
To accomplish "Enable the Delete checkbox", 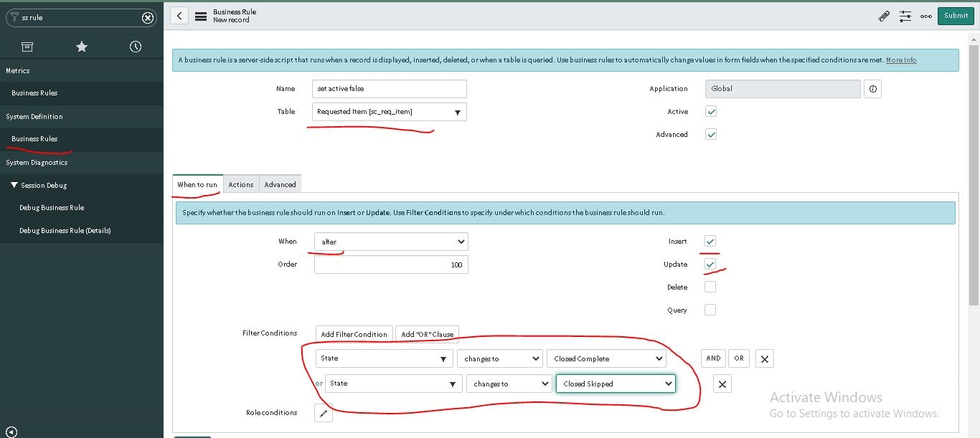I will [710, 287].
